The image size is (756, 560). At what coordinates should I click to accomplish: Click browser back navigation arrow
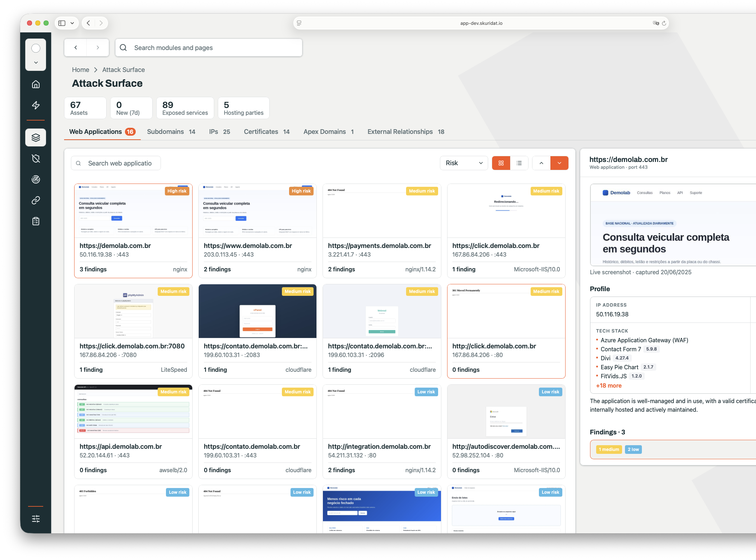point(88,23)
